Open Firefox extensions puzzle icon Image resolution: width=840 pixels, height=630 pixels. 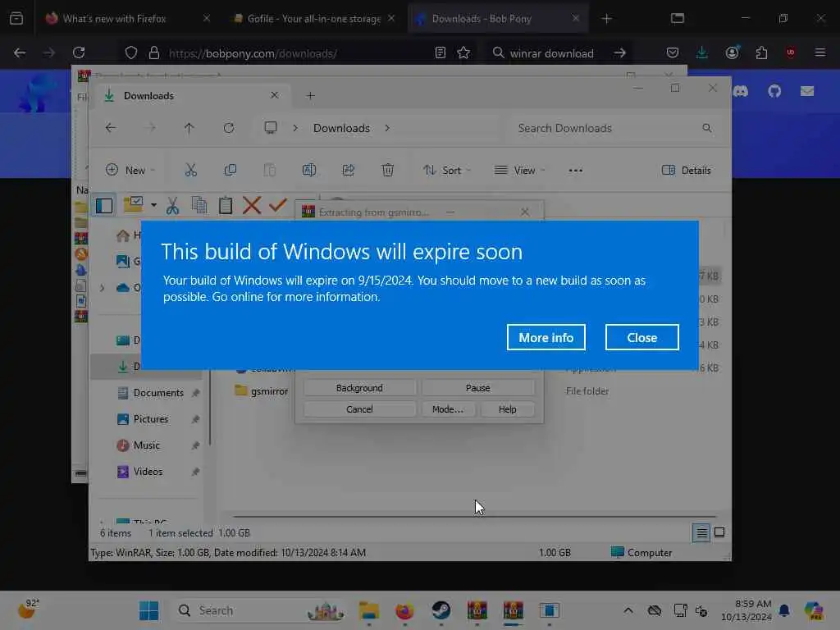pyautogui.click(x=761, y=52)
